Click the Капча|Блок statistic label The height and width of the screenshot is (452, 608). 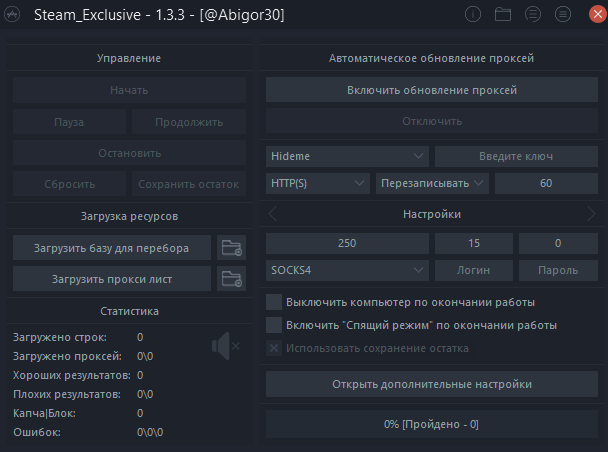[x=44, y=413]
